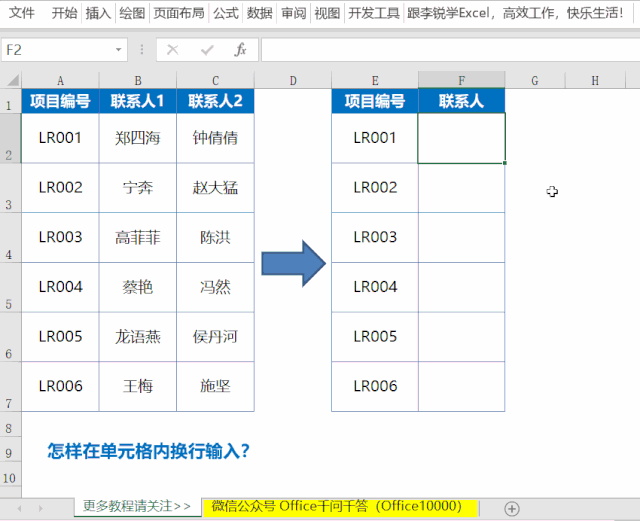Switch to the 公式 ribbon tab
The width and height of the screenshot is (640, 521).
click(226, 13)
